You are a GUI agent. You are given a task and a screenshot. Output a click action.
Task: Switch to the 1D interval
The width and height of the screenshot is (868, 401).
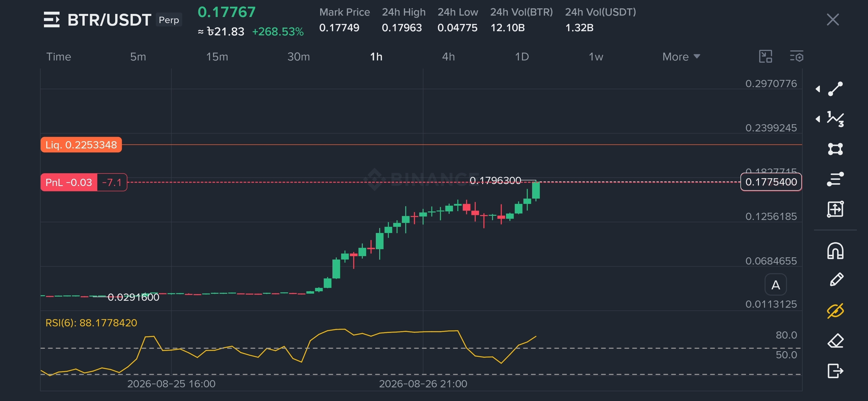coord(522,57)
